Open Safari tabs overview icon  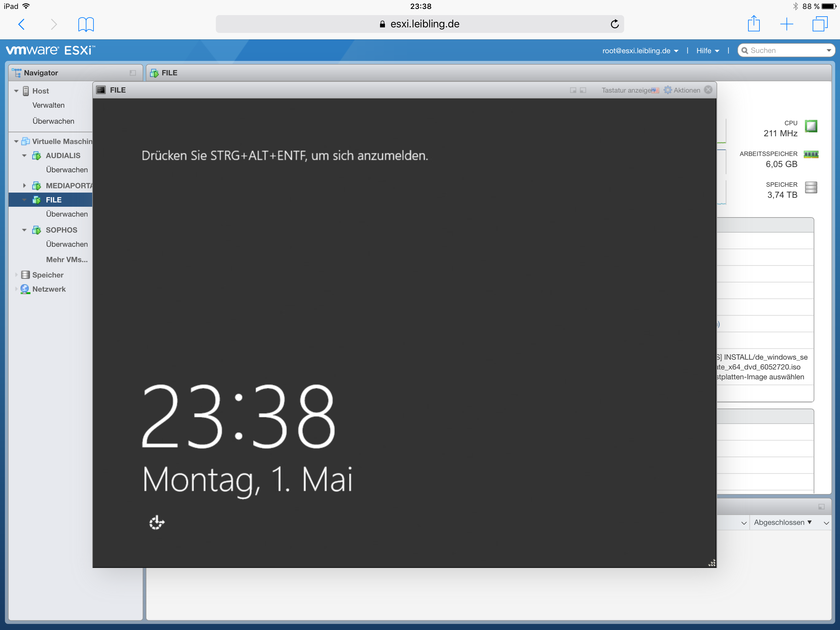[x=820, y=24]
